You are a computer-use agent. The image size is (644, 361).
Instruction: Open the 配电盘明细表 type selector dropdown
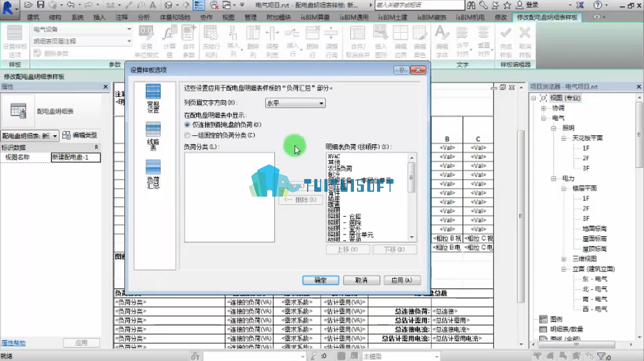pos(30,135)
